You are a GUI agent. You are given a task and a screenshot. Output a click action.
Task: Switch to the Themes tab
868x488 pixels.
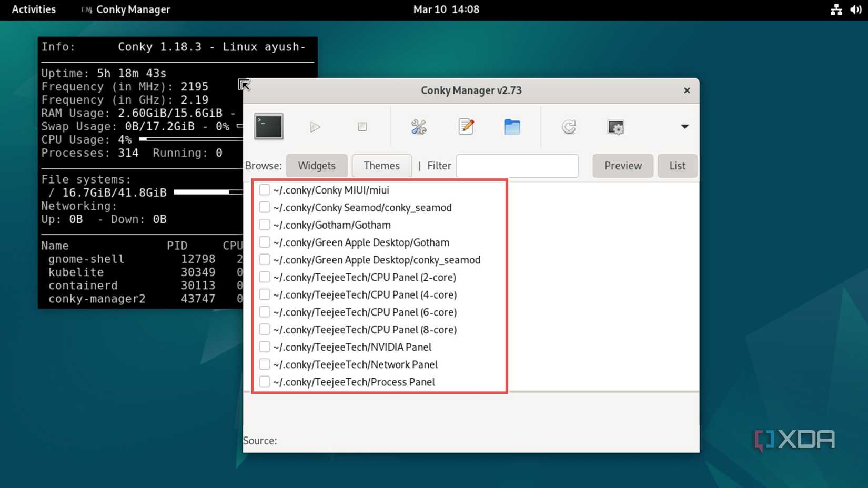tap(381, 166)
